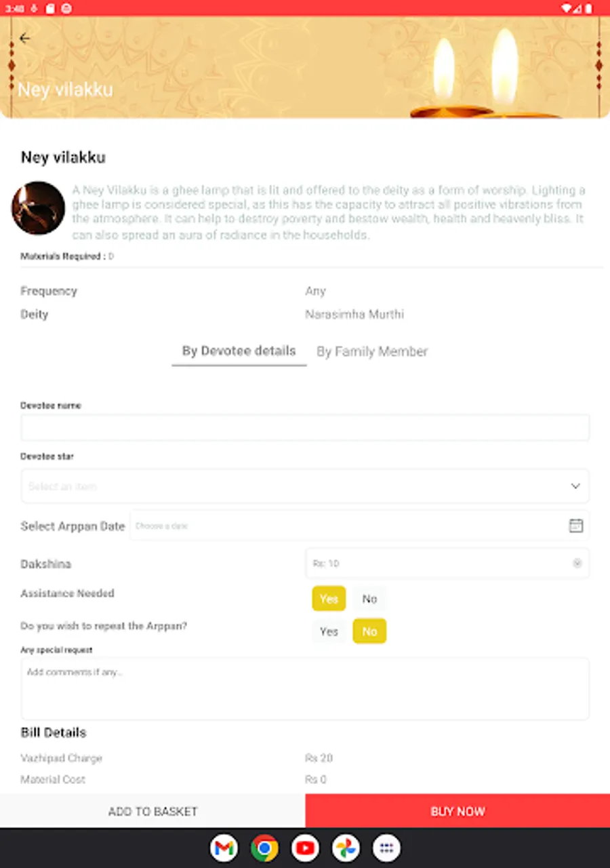Open the calendar icon to pick Arppan date

(x=576, y=526)
